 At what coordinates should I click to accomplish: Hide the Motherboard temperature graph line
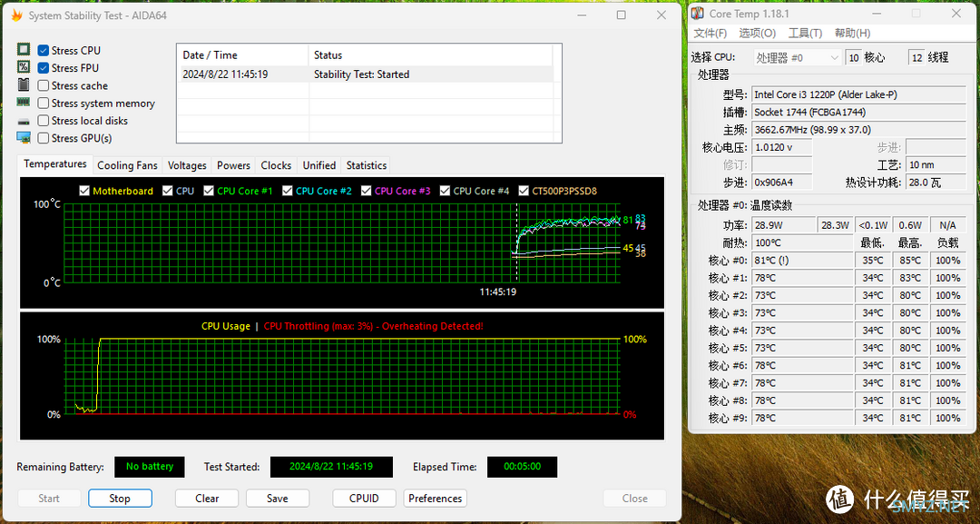pyautogui.click(x=84, y=191)
